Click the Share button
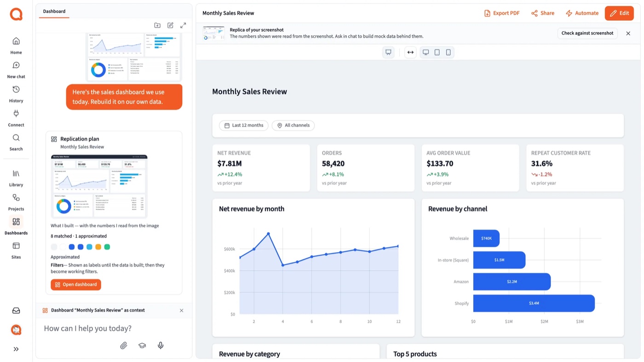 click(543, 13)
